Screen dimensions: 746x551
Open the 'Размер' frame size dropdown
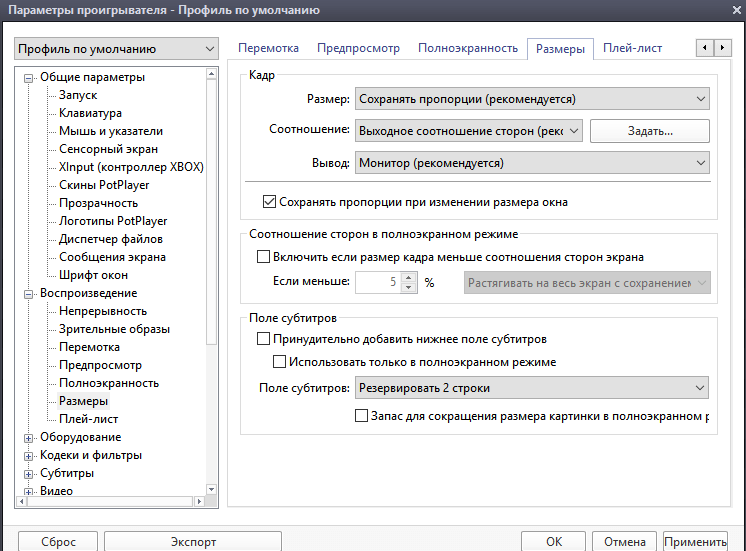531,99
